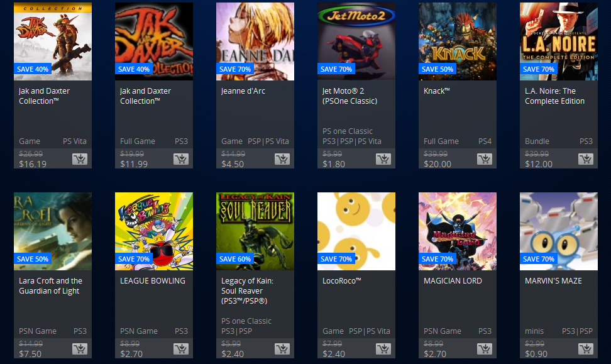
Task: Click the MARVIN'S MAZE title
Action: [x=553, y=280]
